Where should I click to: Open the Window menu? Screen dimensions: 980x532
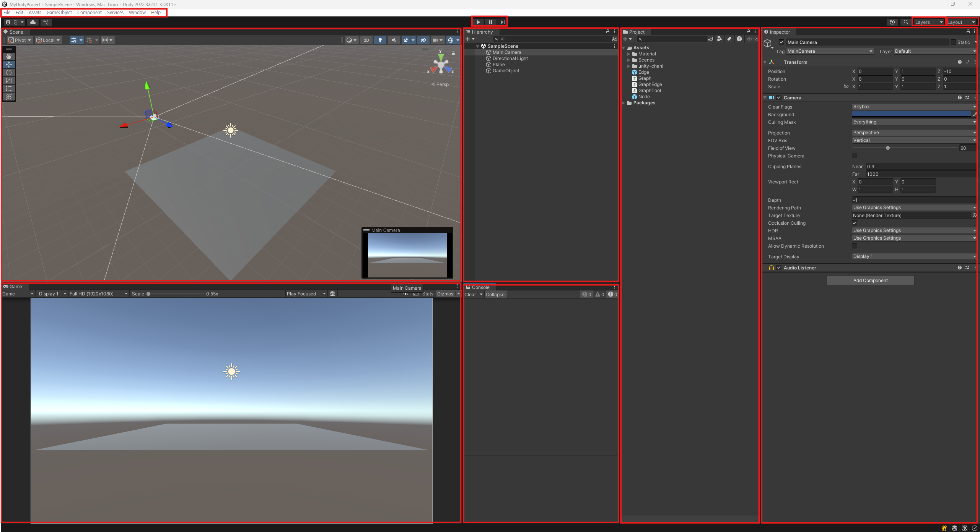tap(137, 13)
